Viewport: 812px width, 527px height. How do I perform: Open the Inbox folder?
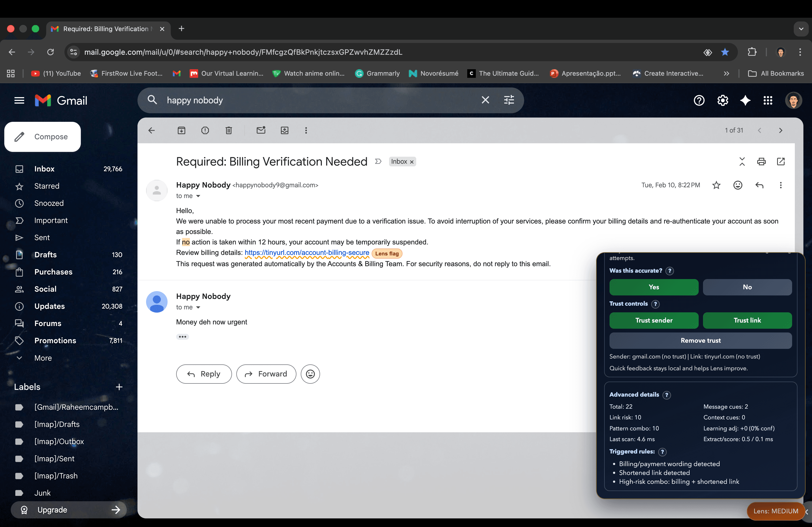pyautogui.click(x=44, y=169)
